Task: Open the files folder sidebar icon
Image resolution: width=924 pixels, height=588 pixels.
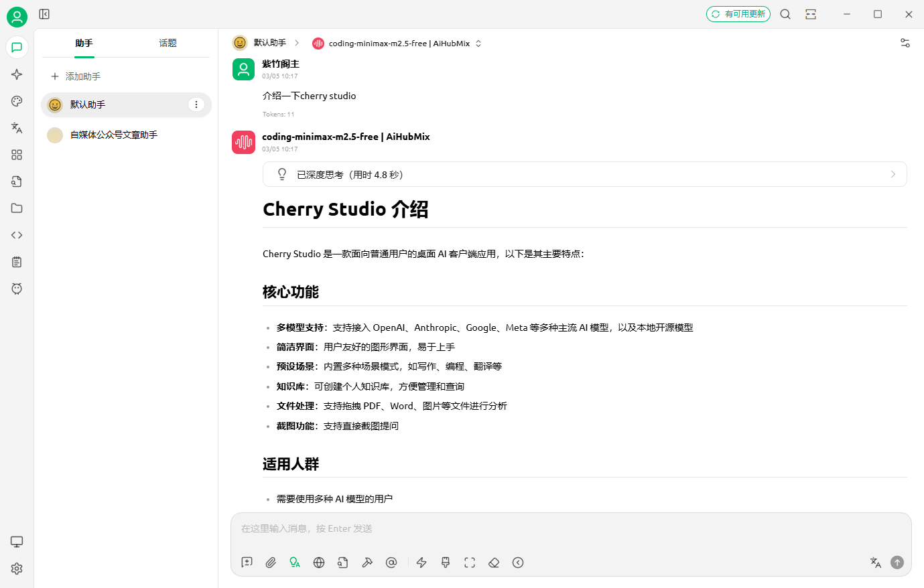Action: pos(17,208)
